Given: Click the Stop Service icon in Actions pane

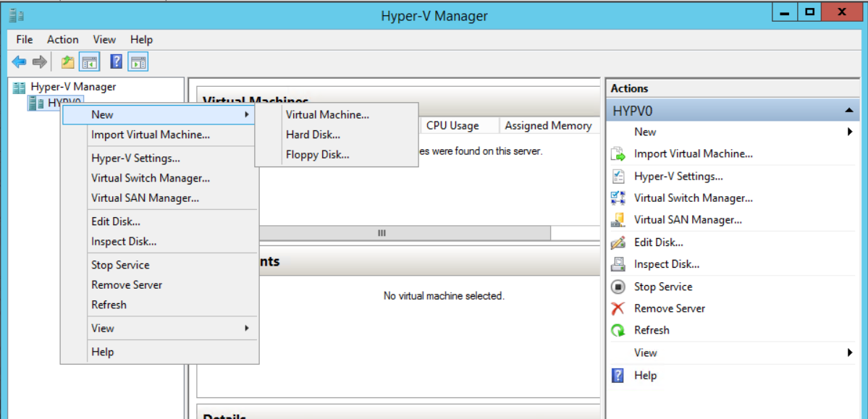Looking at the screenshot, I should tap(618, 287).
